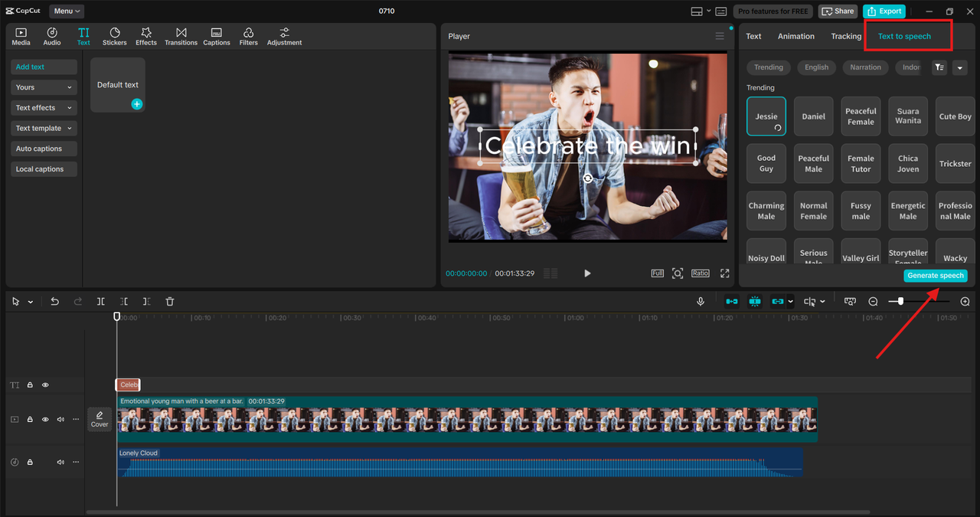Image resolution: width=980 pixels, height=517 pixels.
Task: Open the Stickers panel
Action: pos(115,36)
